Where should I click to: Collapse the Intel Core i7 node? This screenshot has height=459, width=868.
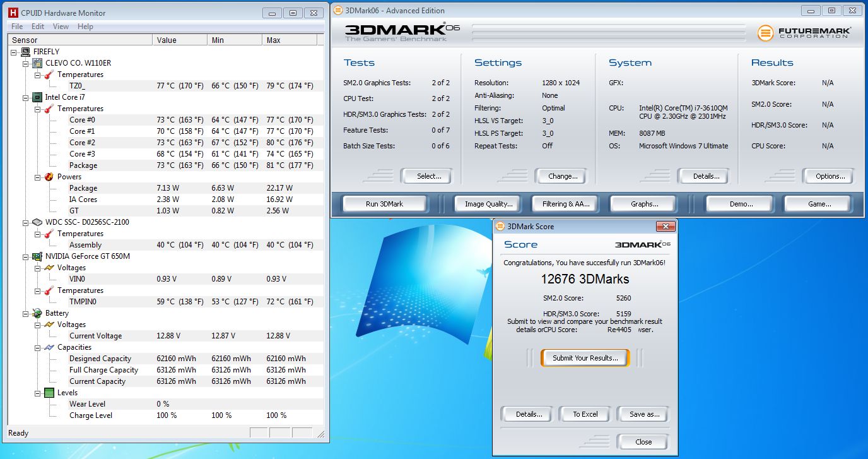pyautogui.click(x=26, y=97)
